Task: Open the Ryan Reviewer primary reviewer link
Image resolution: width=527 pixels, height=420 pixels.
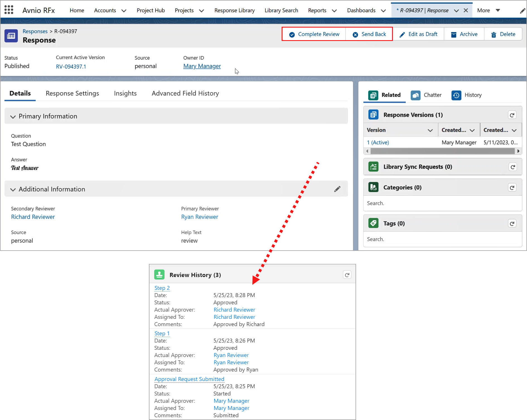Action: (200, 217)
